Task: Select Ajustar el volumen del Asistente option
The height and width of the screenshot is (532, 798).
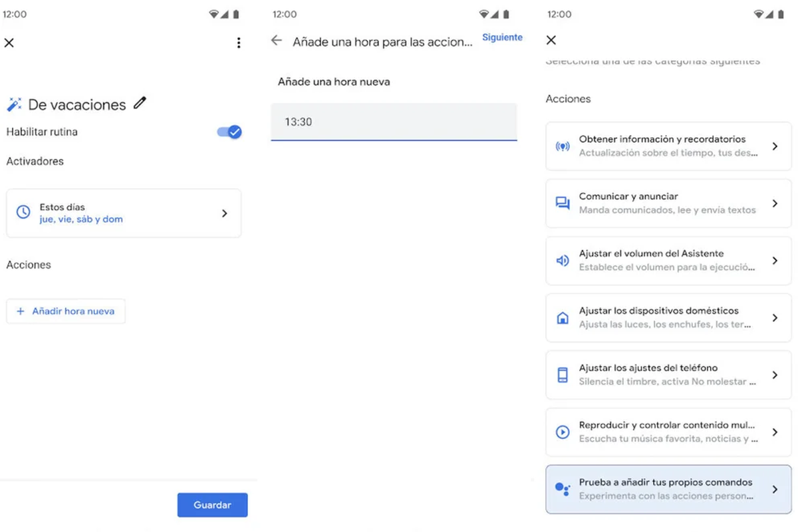Action: click(x=667, y=261)
